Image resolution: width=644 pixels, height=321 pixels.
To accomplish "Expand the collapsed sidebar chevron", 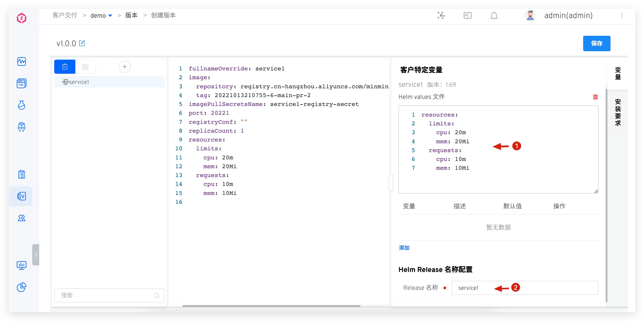I will [x=36, y=254].
